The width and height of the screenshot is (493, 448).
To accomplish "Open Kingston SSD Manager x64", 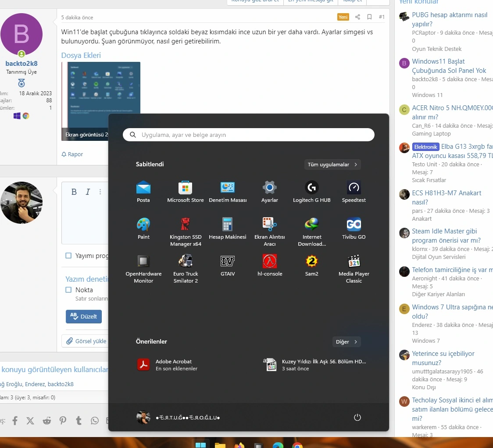I will point(186,232).
